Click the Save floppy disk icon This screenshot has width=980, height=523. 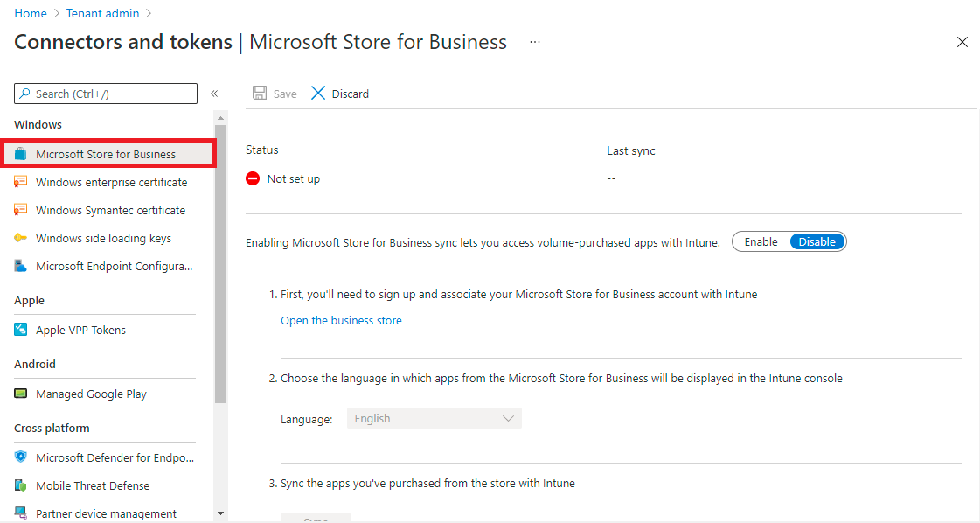[x=260, y=94]
